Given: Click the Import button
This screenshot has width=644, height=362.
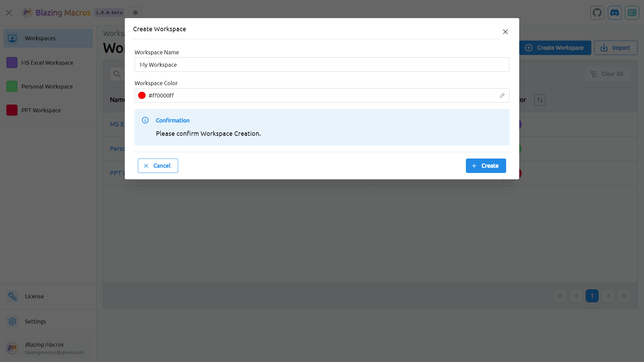Looking at the screenshot, I should (x=616, y=48).
